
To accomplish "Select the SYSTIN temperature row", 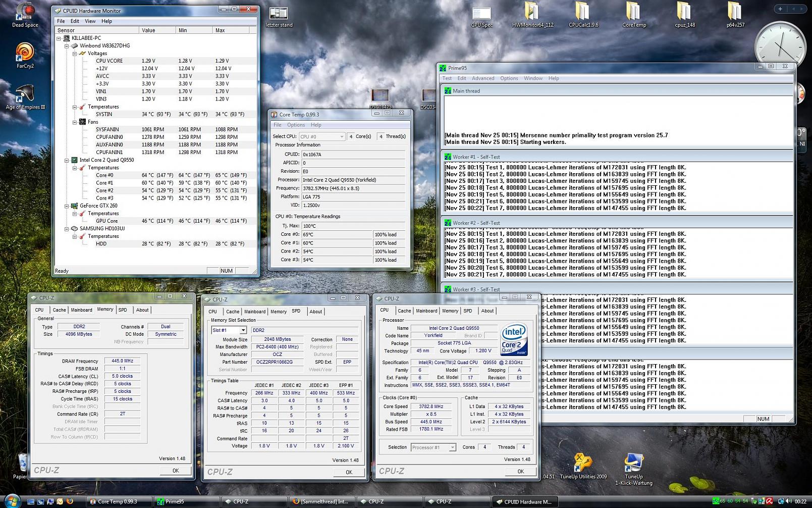I will [155, 114].
